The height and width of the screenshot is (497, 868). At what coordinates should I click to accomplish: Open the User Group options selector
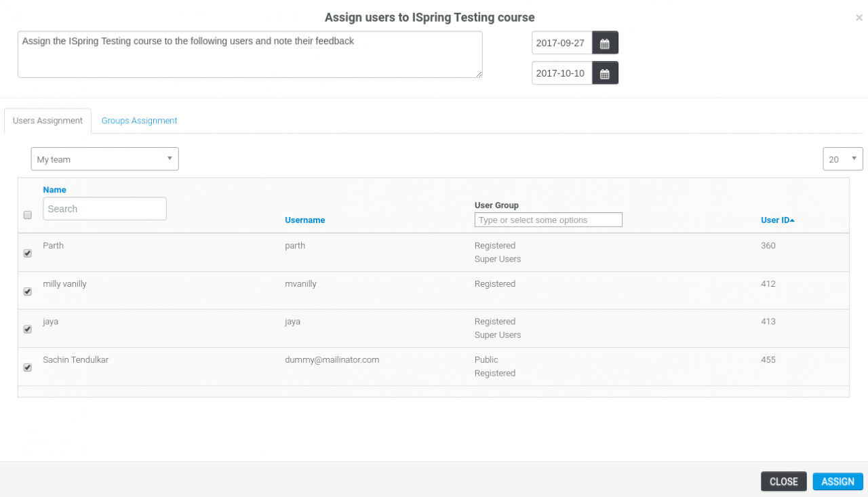coord(548,220)
